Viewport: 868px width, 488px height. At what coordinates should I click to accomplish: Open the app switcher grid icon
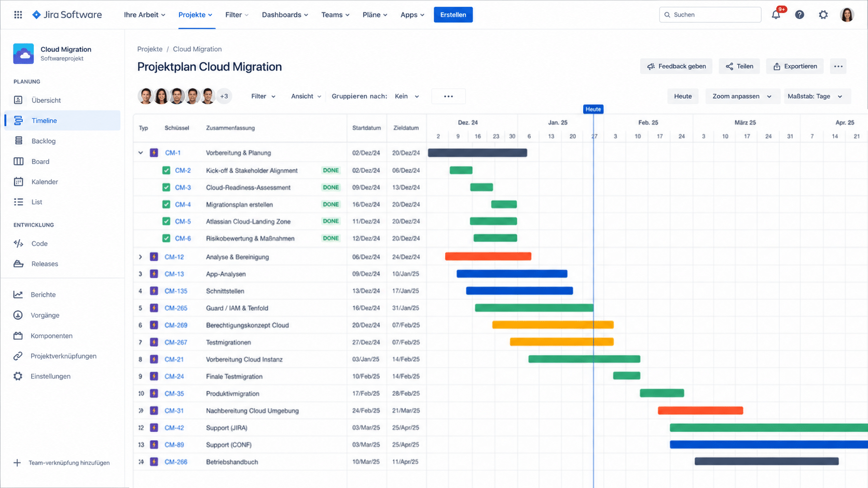point(18,15)
